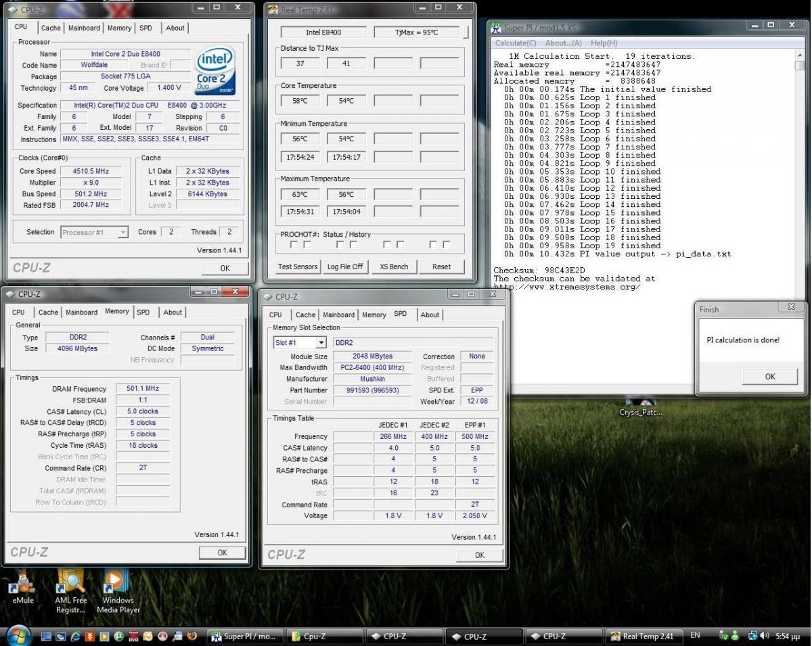Select Mainboard tab in SPD CPU-Z window
This screenshot has height=646, width=812.
(x=338, y=315)
